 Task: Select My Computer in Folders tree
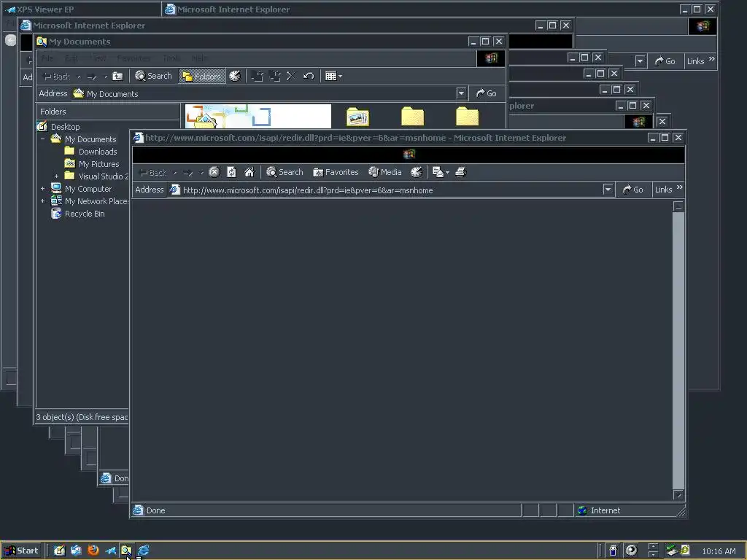click(88, 189)
